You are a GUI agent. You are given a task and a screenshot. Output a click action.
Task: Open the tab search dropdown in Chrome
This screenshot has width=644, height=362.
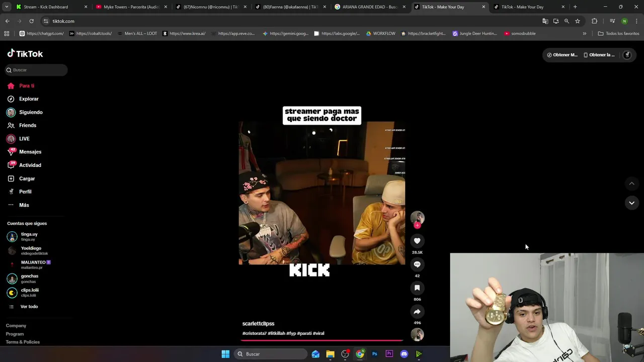coord(7,7)
